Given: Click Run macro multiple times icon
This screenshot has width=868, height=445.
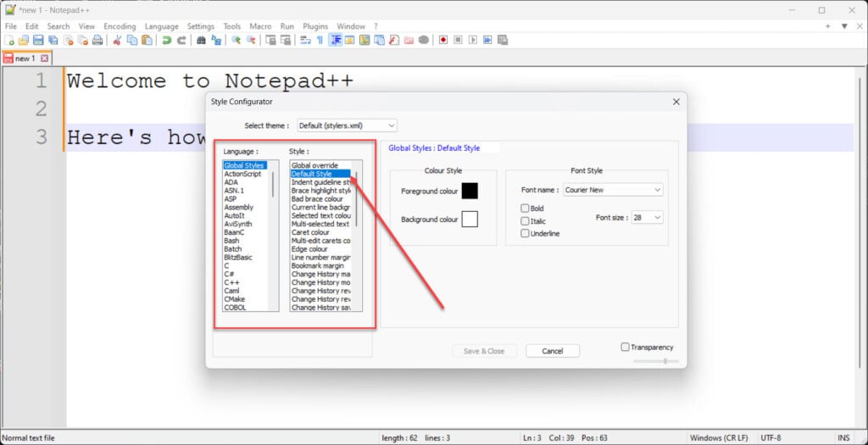Looking at the screenshot, I should tap(487, 40).
